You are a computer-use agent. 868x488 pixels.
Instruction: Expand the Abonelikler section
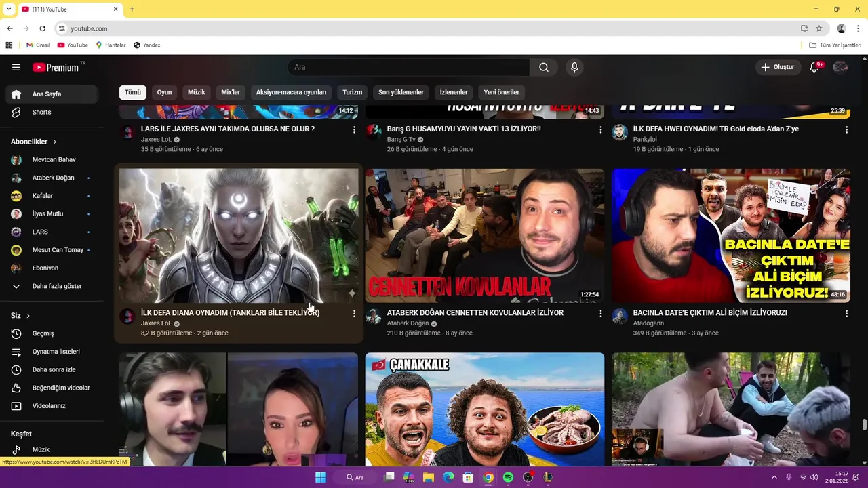coord(34,142)
